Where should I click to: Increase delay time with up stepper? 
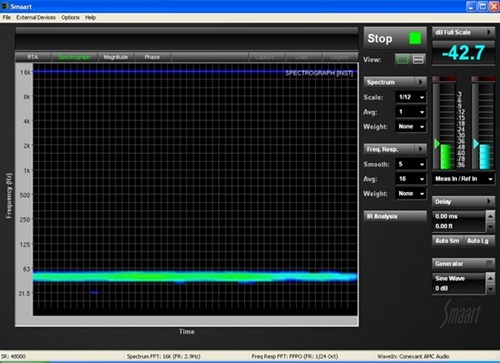(x=490, y=216)
